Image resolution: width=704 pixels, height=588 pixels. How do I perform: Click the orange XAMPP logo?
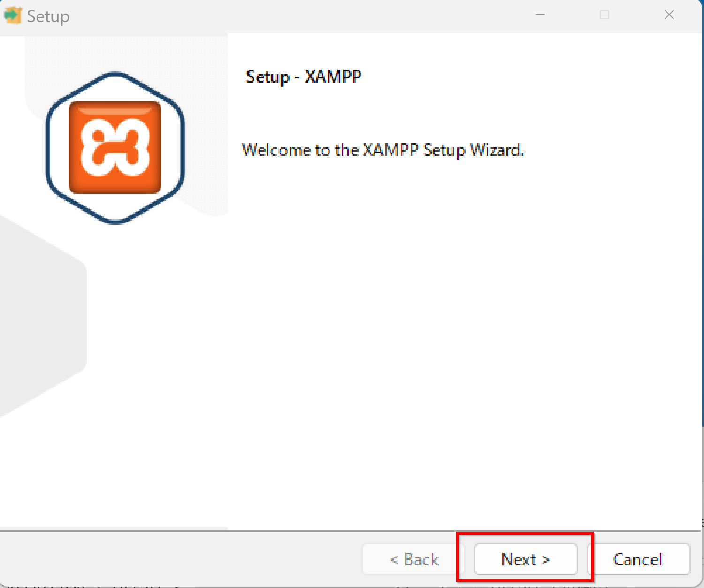(115, 147)
